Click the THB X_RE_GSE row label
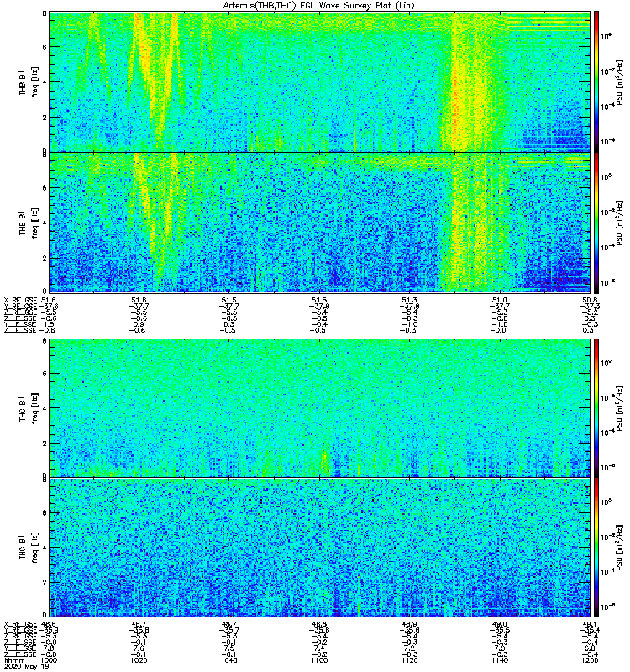The width and height of the screenshot is (630, 672). 20,300
